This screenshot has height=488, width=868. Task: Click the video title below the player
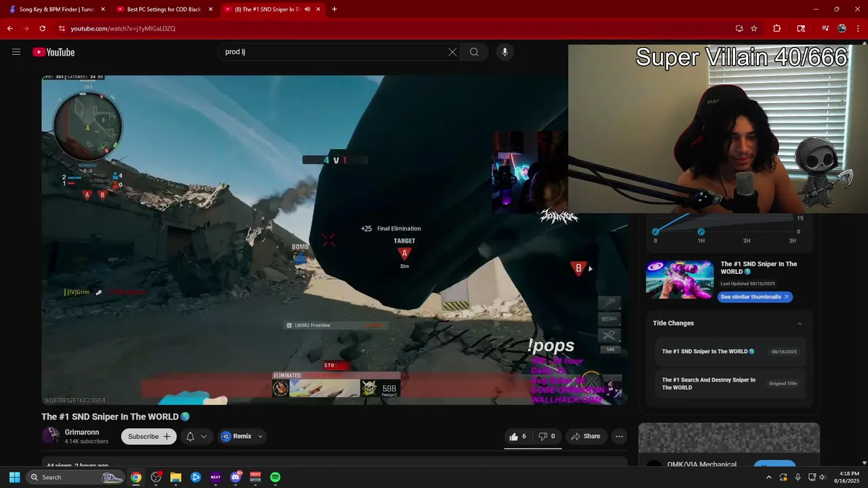115,417
